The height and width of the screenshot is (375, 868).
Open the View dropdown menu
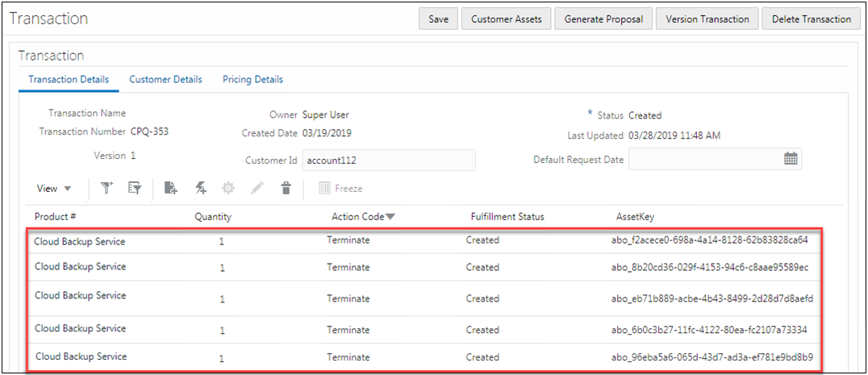[x=54, y=188]
